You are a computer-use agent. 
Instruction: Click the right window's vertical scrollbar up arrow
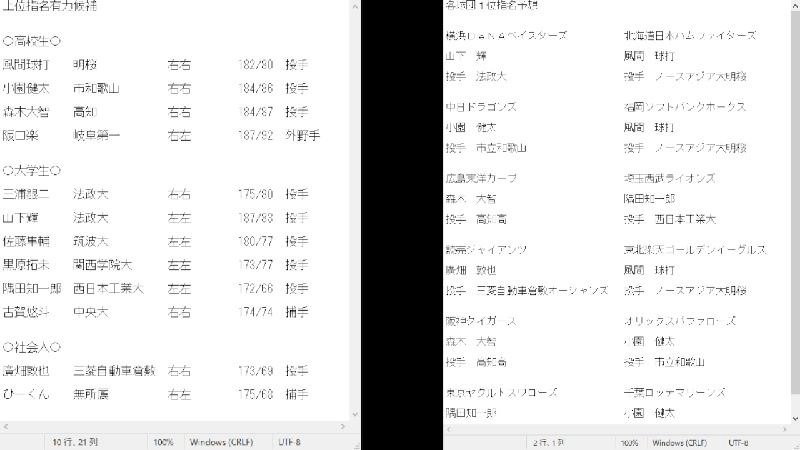pyautogui.click(x=795, y=4)
